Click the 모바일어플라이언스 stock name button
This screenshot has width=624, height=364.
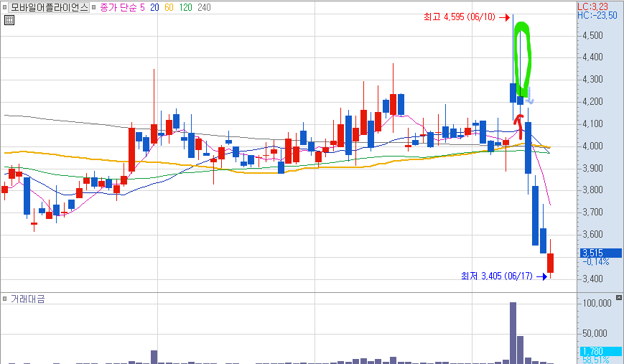tap(49, 7)
